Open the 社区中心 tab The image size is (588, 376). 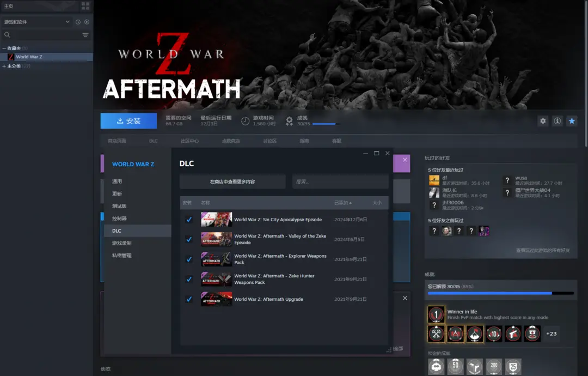tap(190, 141)
